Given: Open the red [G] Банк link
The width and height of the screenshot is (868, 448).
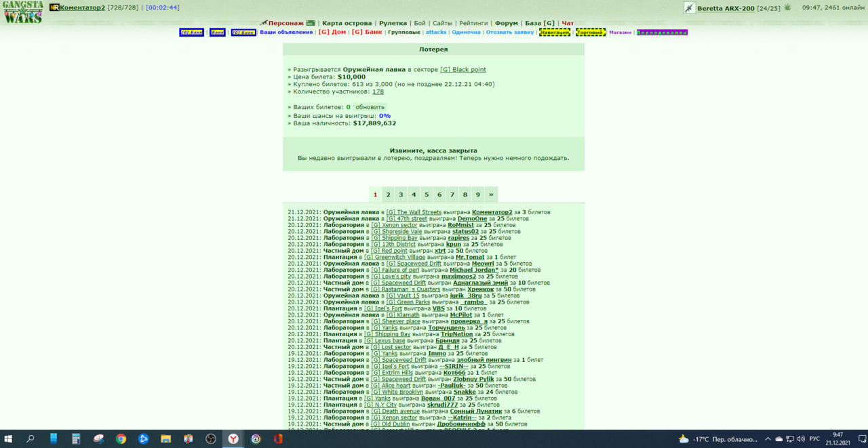Looking at the screenshot, I should [367, 32].
